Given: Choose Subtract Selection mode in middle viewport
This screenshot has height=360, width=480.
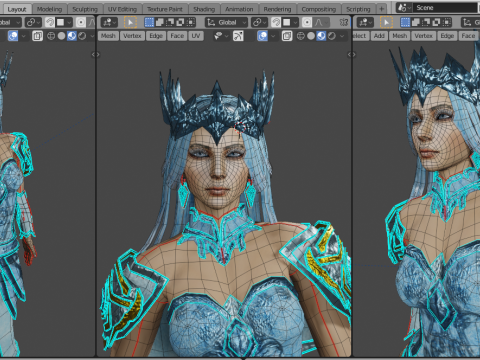Looking at the screenshot, I should 170,22.
